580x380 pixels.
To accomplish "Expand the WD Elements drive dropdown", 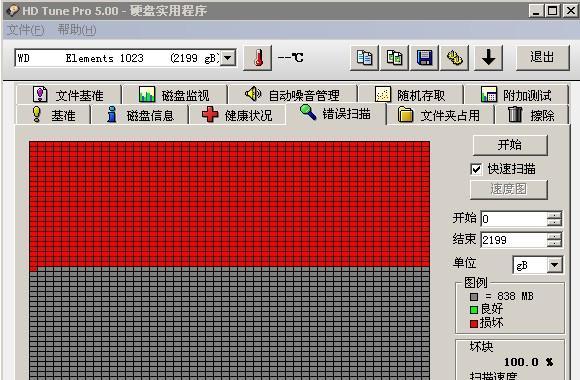I will 228,58.
